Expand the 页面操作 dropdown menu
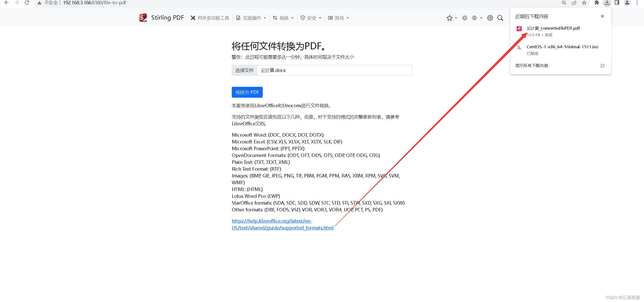The image size is (644, 302). [x=251, y=18]
